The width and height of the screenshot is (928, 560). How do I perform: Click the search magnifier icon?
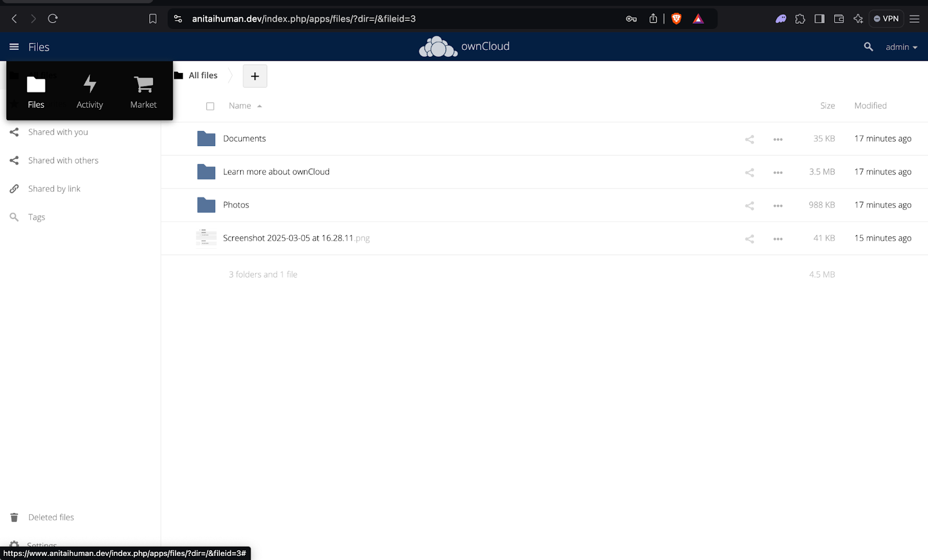coord(868,47)
